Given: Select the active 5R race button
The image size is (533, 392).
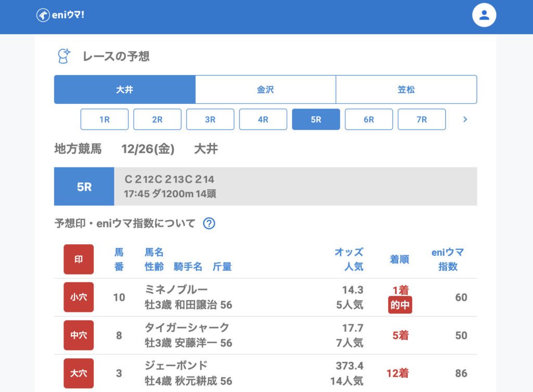Looking at the screenshot, I should tap(316, 120).
